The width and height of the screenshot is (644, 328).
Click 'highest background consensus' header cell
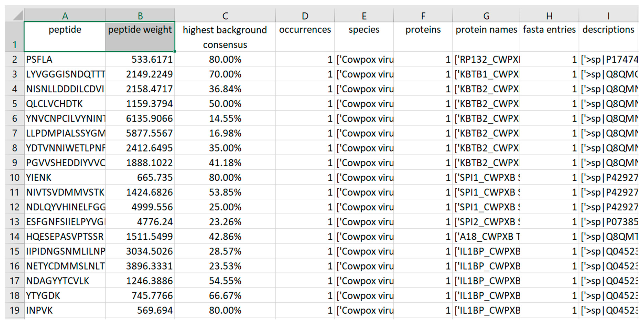click(225, 37)
